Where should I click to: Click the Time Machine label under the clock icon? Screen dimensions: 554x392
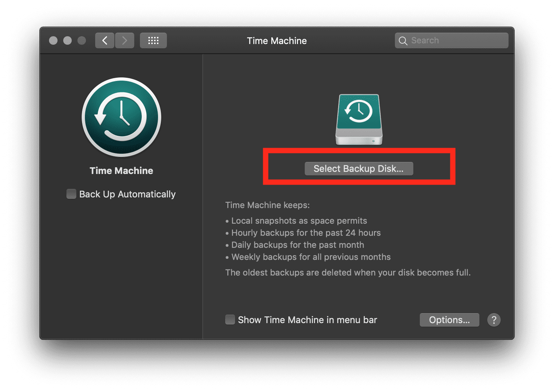coord(121,170)
